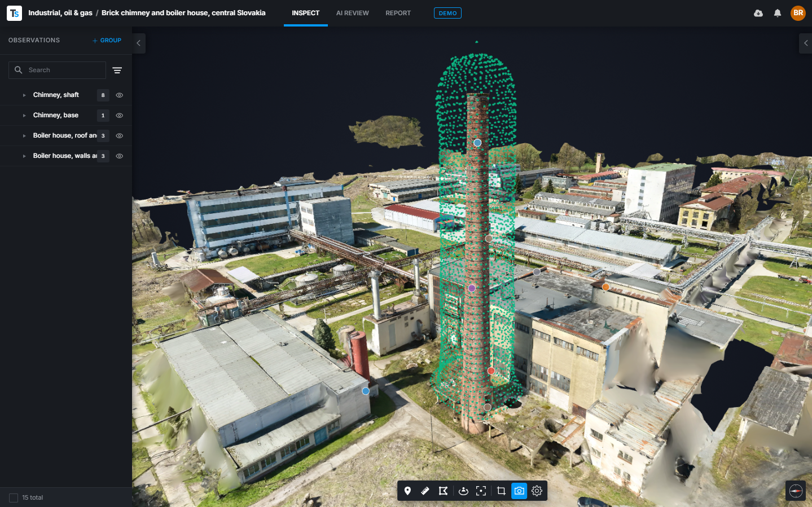Collapse the observations left panel
812x507 pixels.
(139, 43)
